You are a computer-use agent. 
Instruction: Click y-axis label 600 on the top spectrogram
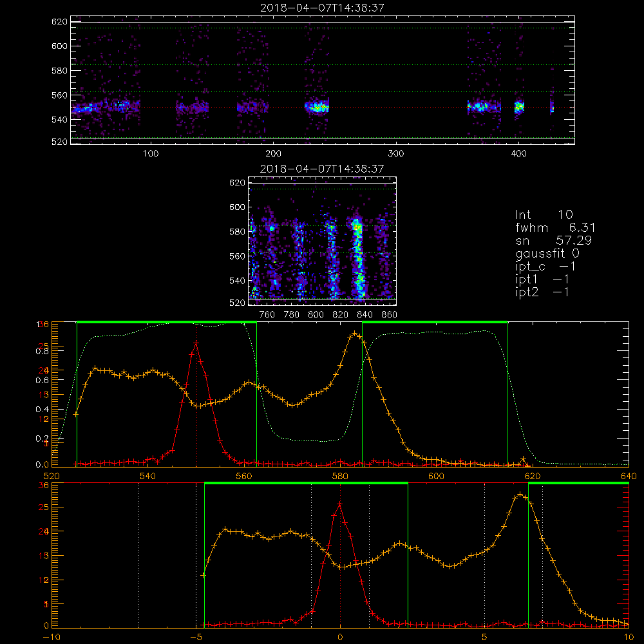pos(59,46)
